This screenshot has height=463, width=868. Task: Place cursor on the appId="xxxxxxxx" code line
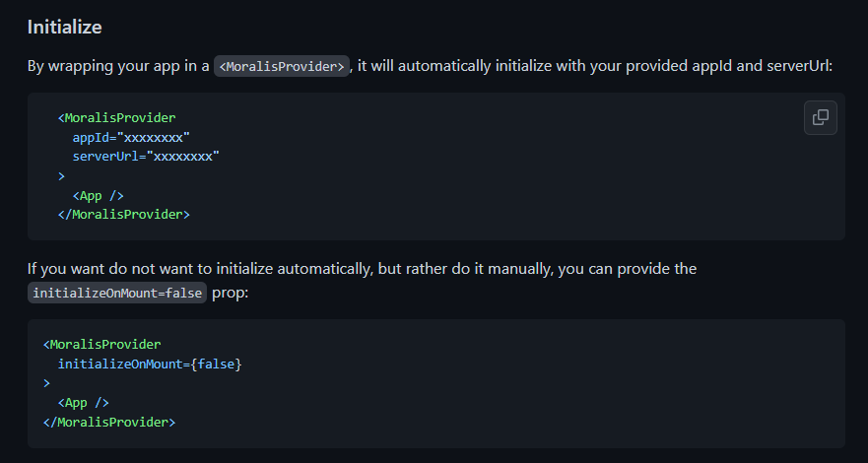click(x=131, y=137)
